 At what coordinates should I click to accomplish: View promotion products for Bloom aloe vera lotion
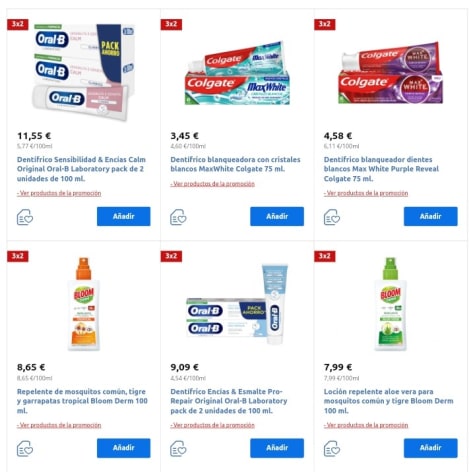click(366, 425)
